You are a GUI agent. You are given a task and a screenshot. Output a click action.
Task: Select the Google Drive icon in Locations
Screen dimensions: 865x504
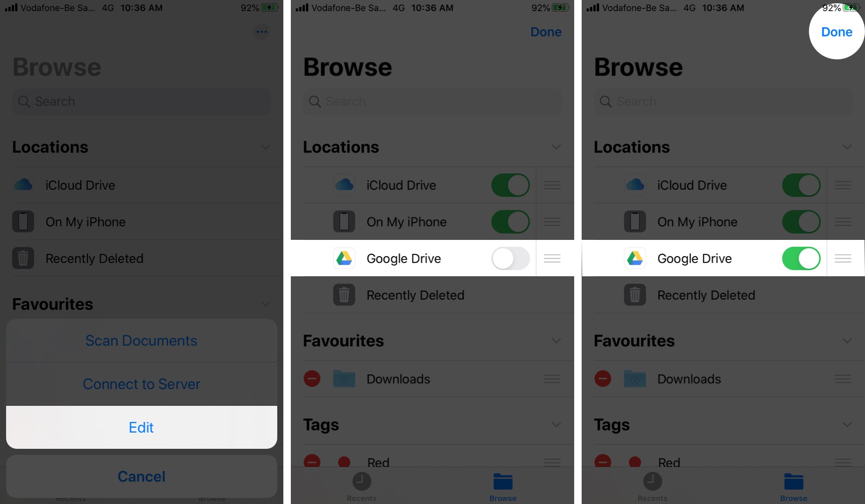click(x=344, y=258)
